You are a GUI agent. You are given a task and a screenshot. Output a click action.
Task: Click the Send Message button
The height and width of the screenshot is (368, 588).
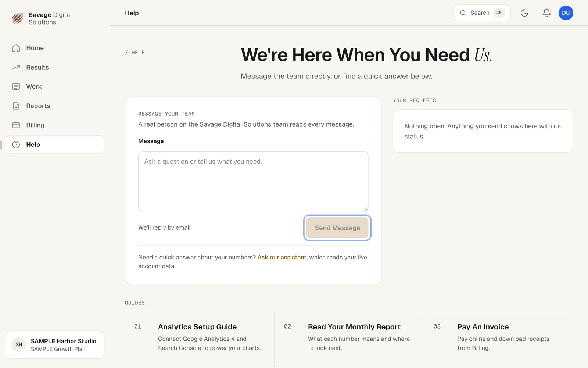tap(337, 228)
